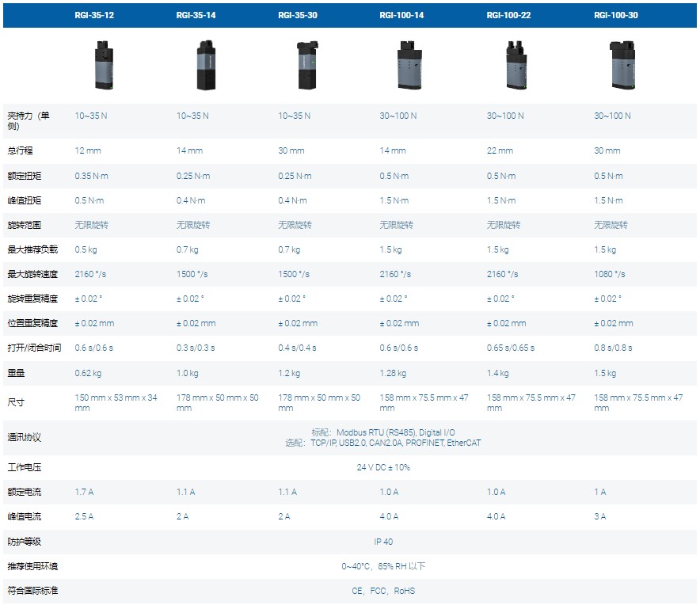Click the RGI-35-12 gripper product image
700x605 pixels.
pos(105,67)
